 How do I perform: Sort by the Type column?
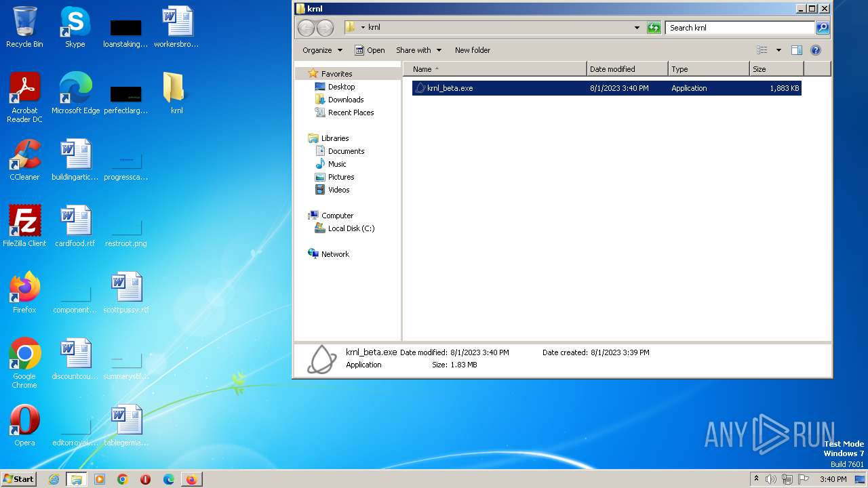tap(709, 69)
